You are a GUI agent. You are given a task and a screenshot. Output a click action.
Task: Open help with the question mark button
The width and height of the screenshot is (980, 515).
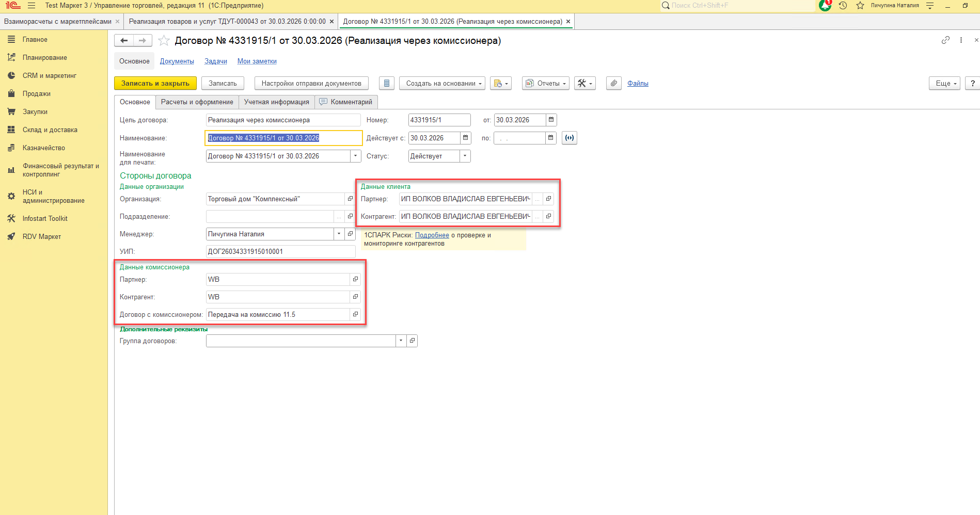point(972,83)
